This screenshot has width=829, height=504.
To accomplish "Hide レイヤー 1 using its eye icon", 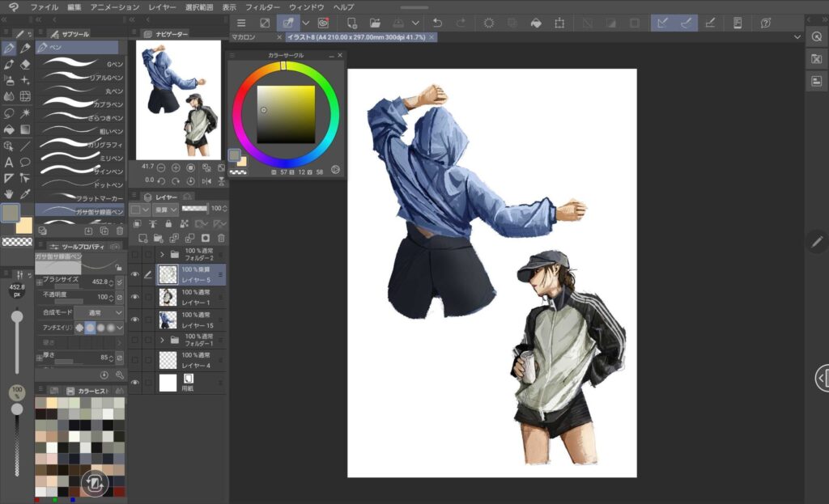I will click(135, 297).
